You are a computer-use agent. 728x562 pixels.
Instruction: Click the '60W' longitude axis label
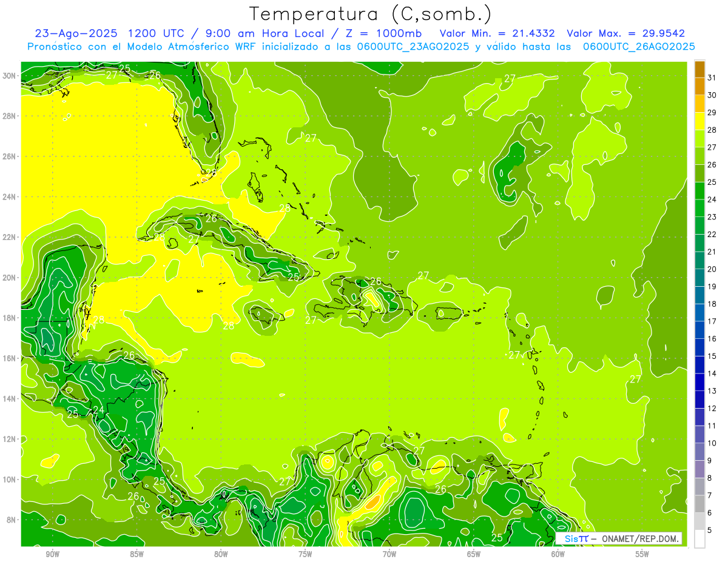(x=558, y=554)
